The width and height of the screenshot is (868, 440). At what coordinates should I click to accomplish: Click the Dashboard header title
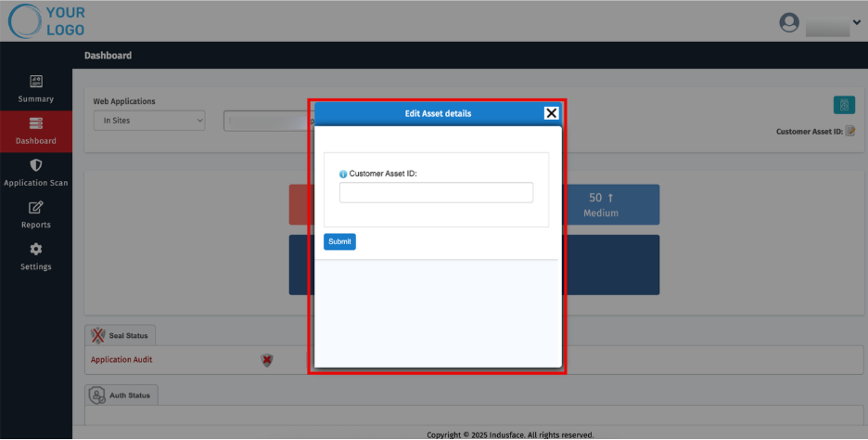tap(108, 56)
